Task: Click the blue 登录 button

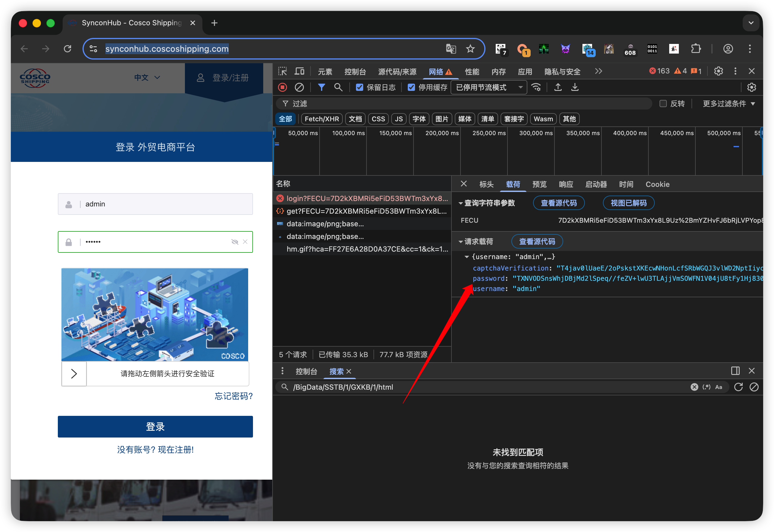Action: click(x=155, y=426)
